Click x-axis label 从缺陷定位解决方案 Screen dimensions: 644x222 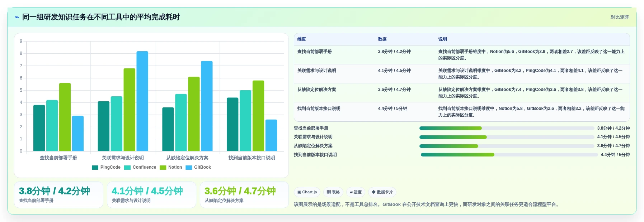pos(187,158)
